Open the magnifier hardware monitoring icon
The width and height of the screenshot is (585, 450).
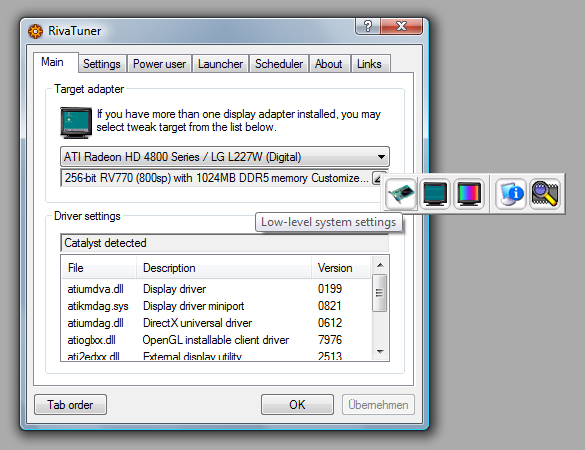[x=545, y=194]
